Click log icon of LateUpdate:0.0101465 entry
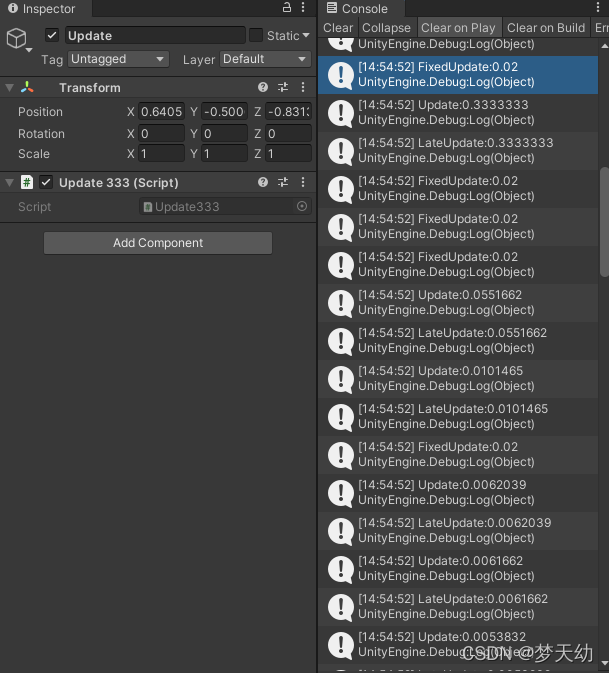This screenshot has width=609, height=673. point(341,417)
